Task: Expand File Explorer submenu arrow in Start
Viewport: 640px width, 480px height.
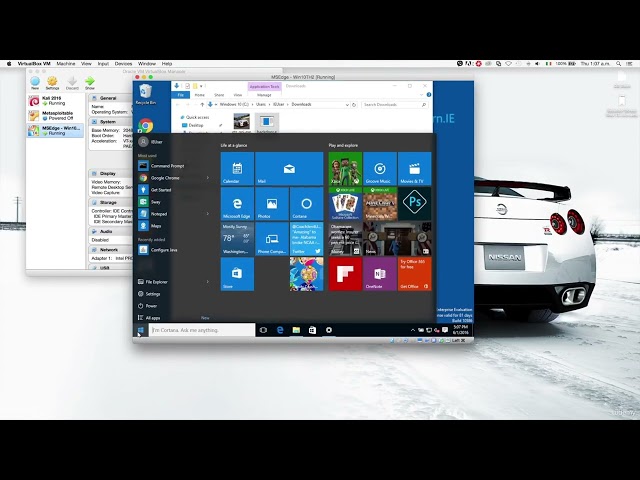Action: (208, 282)
